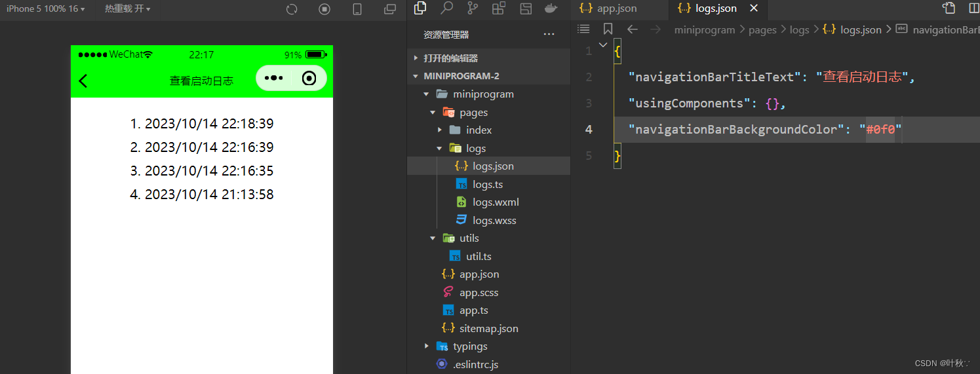The width and height of the screenshot is (980, 374).
Task: Open the Source Control branch icon
Action: (x=473, y=8)
